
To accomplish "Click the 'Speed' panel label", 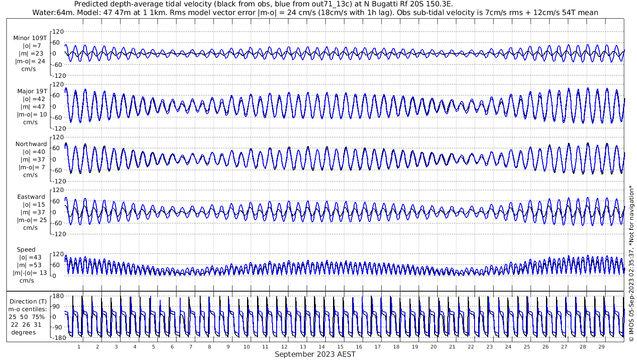I will pyautogui.click(x=26, y=250).
